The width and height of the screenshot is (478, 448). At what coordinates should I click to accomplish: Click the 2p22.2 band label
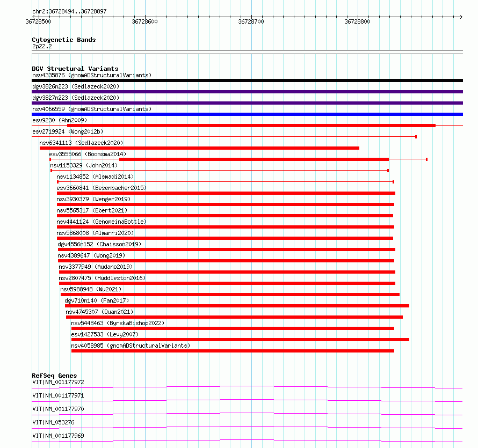42,46
